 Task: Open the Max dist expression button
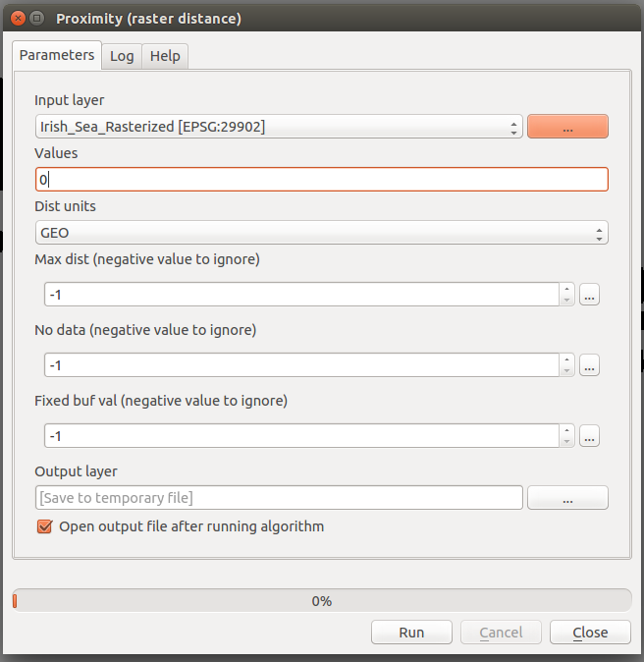[589, 295]
